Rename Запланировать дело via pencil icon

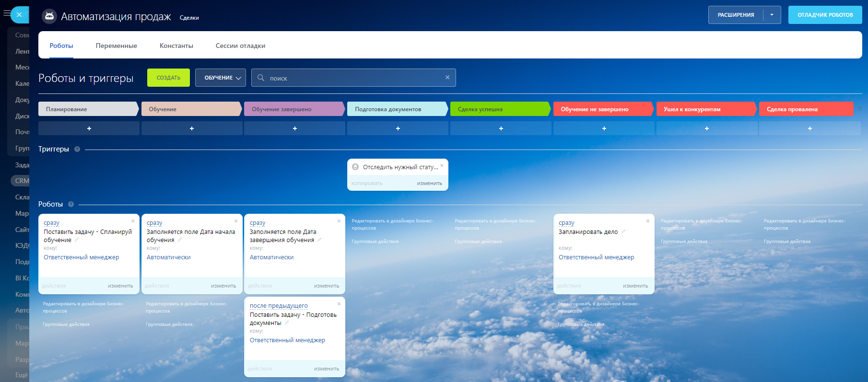click(x=623, y=232)
